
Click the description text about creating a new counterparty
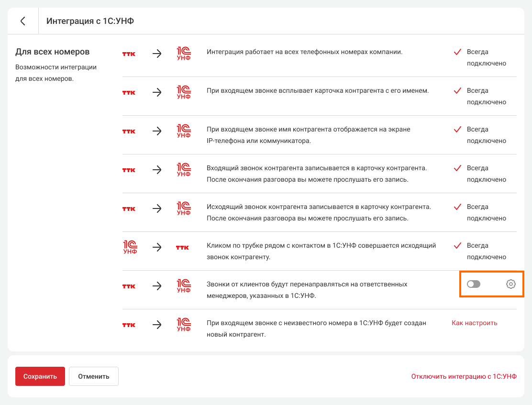316,328
